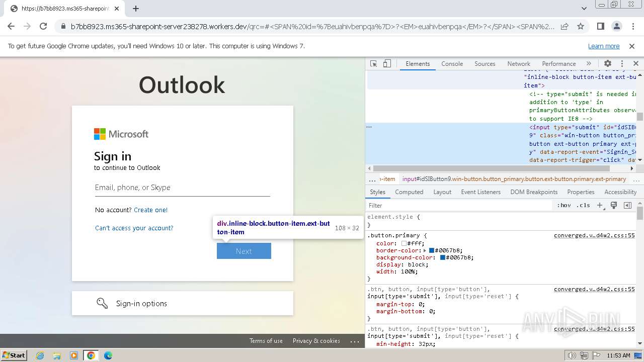The width and height of the screenshot is (644, 362).
Task: Open the selected DOM node actions ellipsis
Action: [x=369, y=127]
